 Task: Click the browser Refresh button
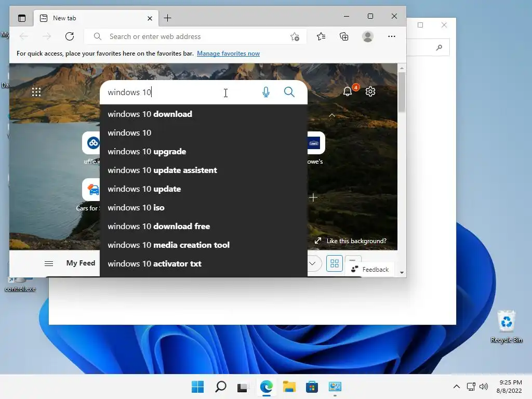coord(70,36)
